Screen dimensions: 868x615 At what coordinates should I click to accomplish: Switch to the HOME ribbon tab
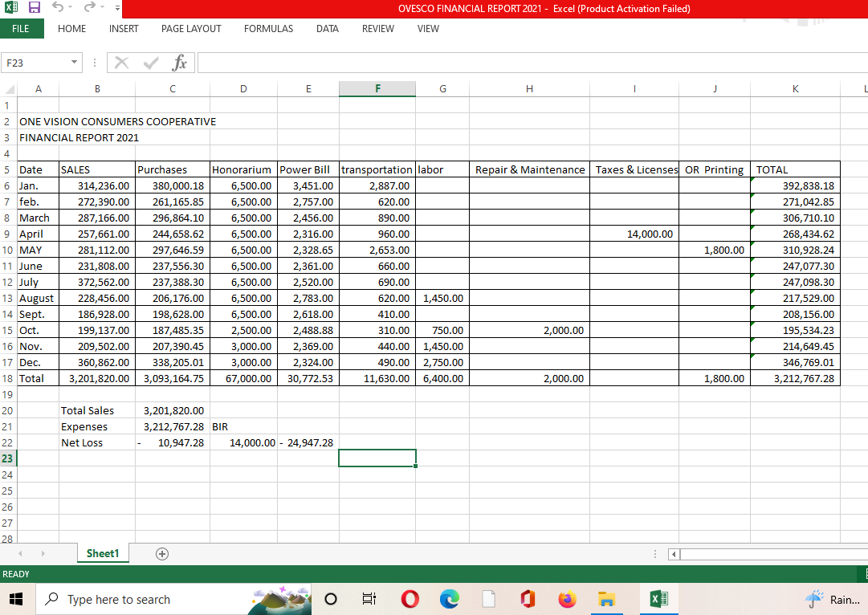click(72, 29)
